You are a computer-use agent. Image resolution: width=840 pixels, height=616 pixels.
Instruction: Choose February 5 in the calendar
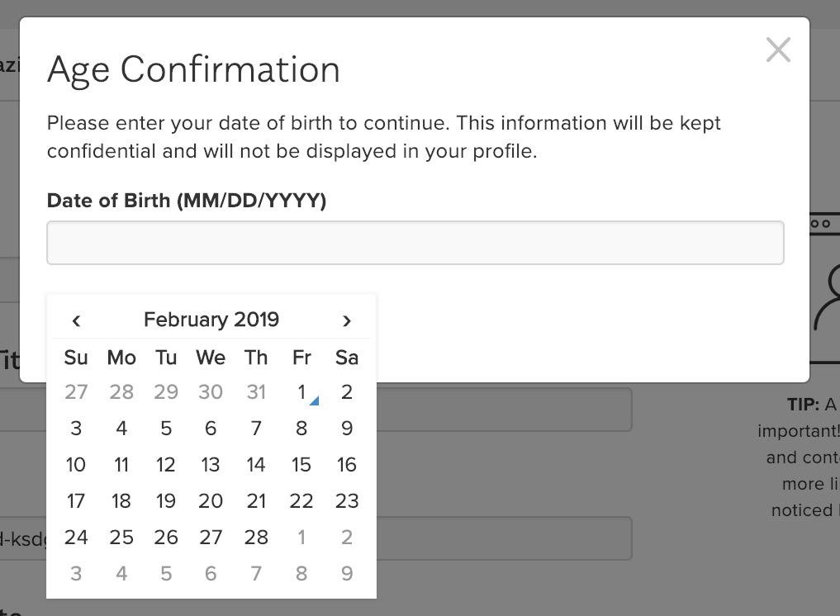166,429
